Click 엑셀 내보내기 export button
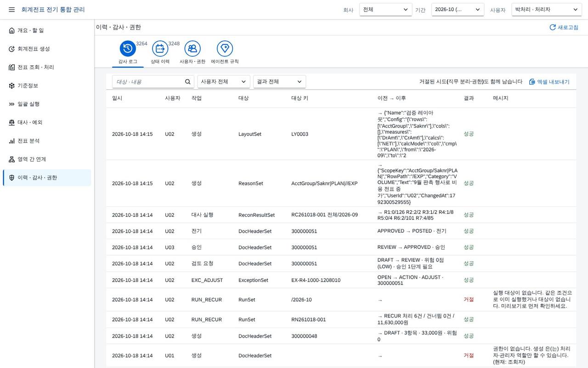The width and height of the screenshot is (588, 368). click(x=549, y=82)
